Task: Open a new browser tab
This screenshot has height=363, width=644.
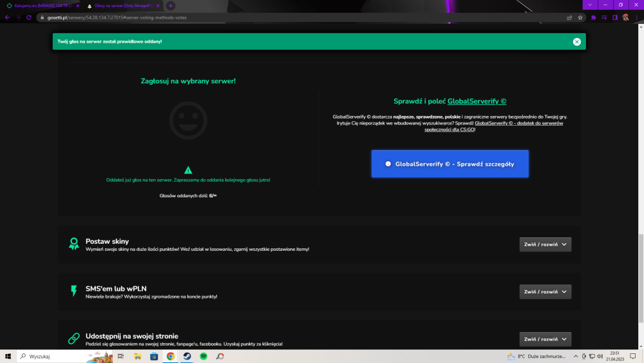Action: 171,6
